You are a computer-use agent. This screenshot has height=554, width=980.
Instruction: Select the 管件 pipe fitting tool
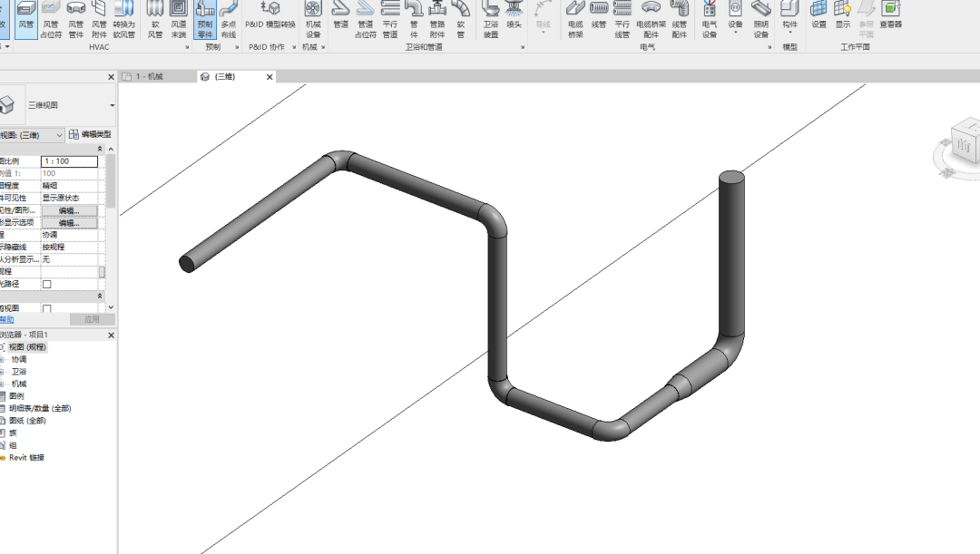(x=414, y=19)
